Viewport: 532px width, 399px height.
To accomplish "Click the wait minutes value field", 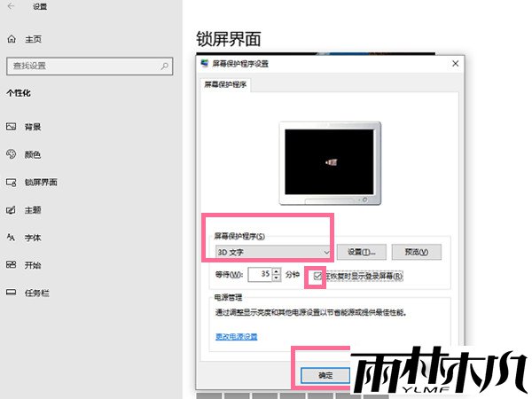I will [260, 274].
